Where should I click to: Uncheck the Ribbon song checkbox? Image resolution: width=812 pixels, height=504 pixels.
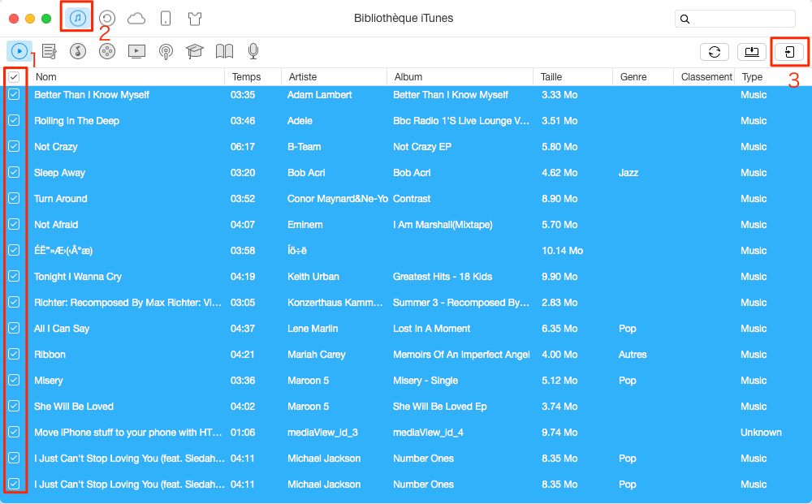click(x=14, y=354)
